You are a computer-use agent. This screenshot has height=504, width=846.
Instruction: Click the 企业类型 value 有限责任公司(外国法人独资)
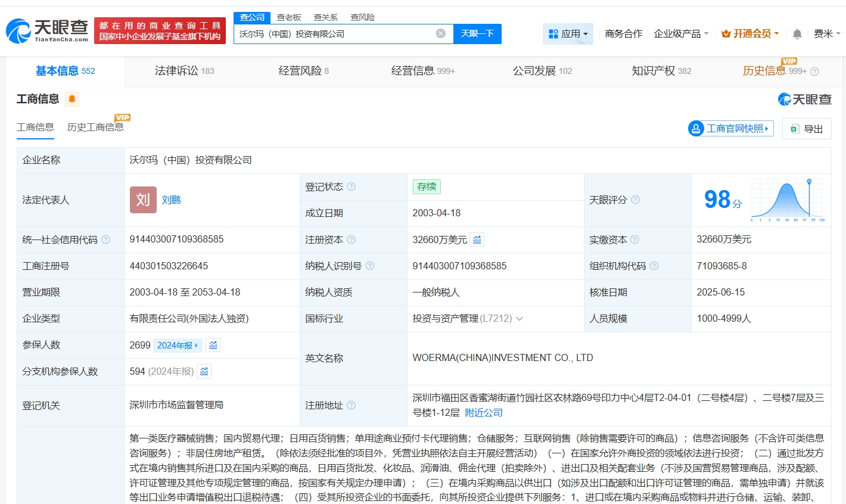tap(189, 319)
